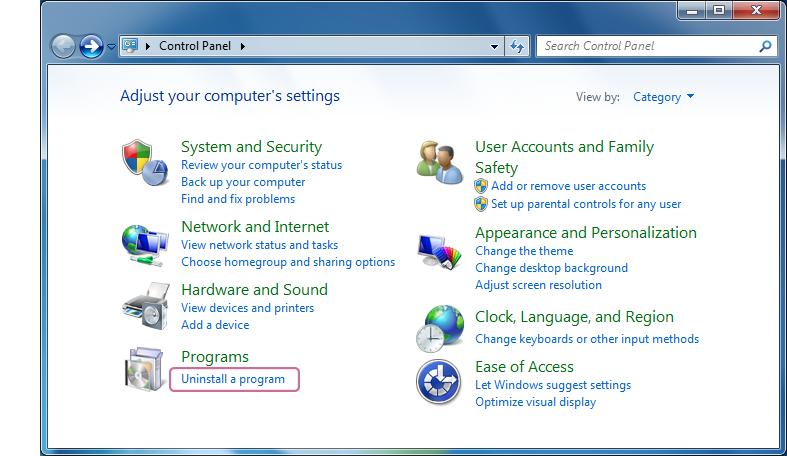Open System and Security category

pyautogui.click(x=251, y=146)
